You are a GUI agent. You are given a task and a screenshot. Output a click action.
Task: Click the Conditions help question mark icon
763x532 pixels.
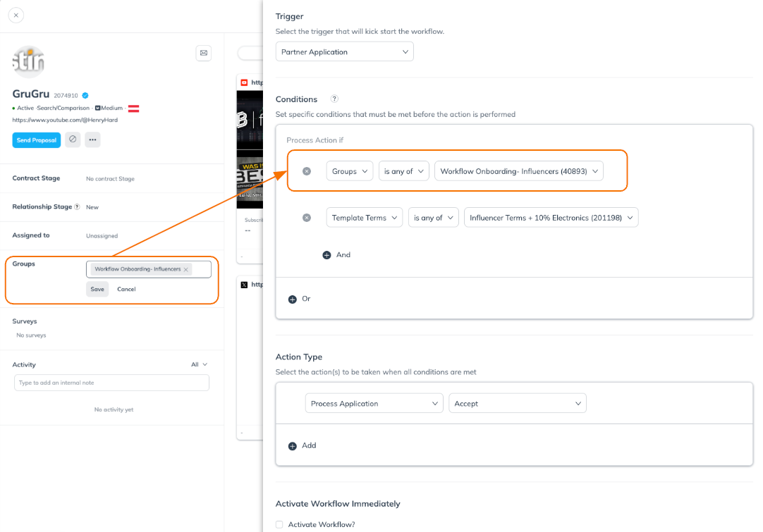pyautogui.click(x=334, y=99)
